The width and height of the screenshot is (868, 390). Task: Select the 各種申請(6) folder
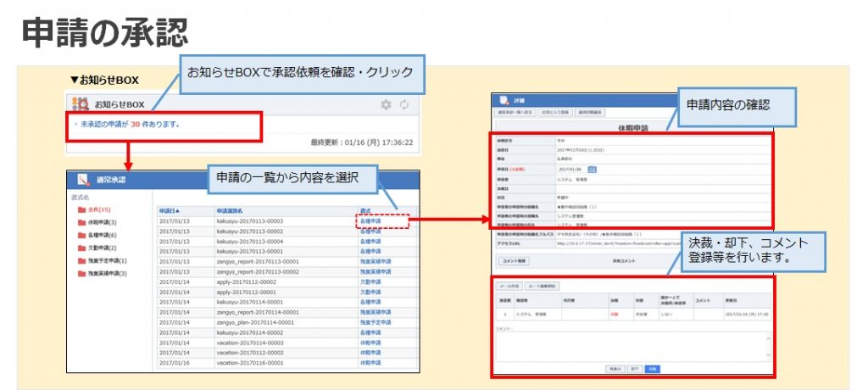[97, 235]
